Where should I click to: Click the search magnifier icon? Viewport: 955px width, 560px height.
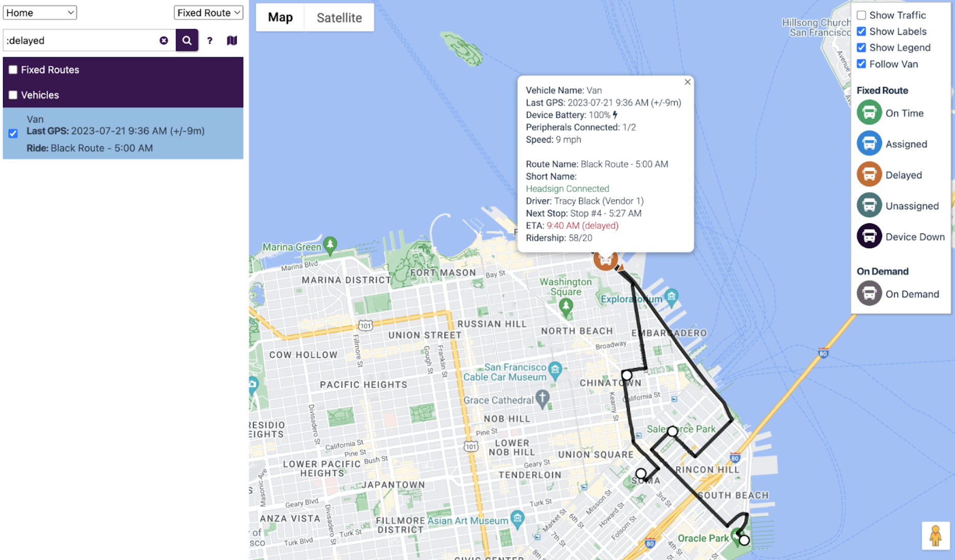[x=187, y=40]
